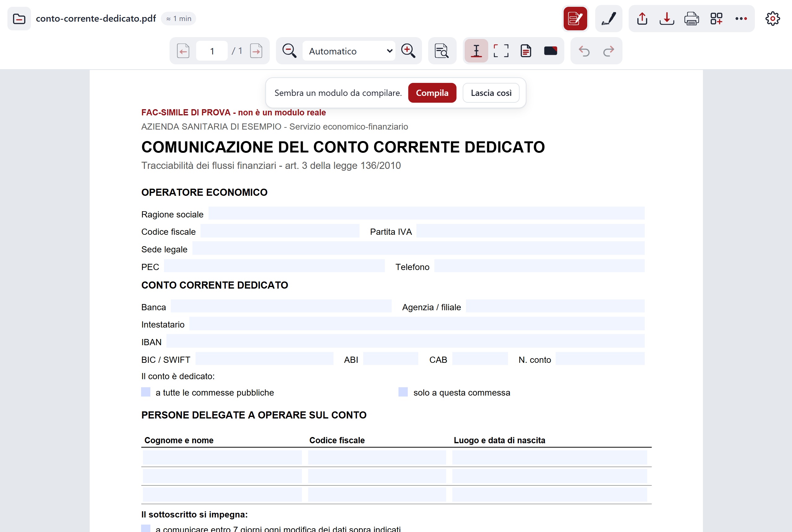
Task: Click the Lascia così button
Action: coord(491,93)
